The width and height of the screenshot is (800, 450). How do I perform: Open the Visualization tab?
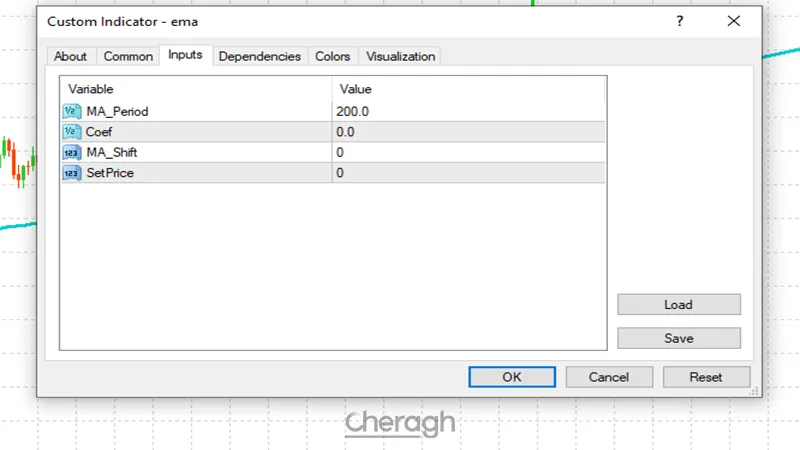tap(400, 57)
